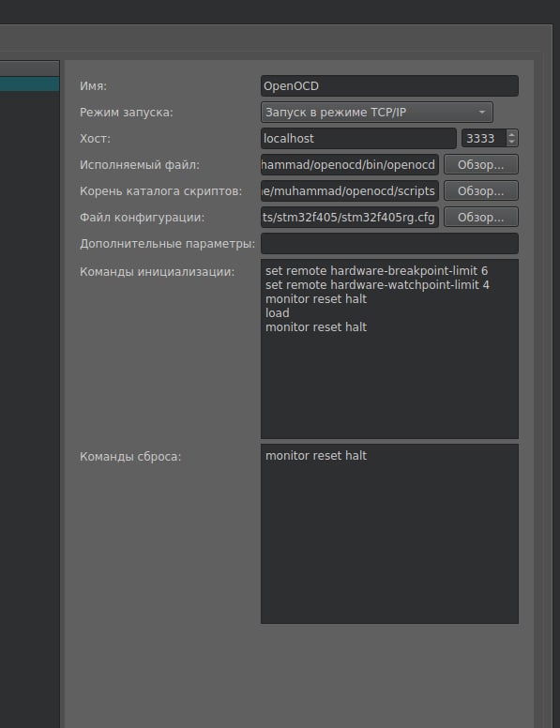Browse for Корень каталога скриптов

pyautogui.click(x=480, y=190)
